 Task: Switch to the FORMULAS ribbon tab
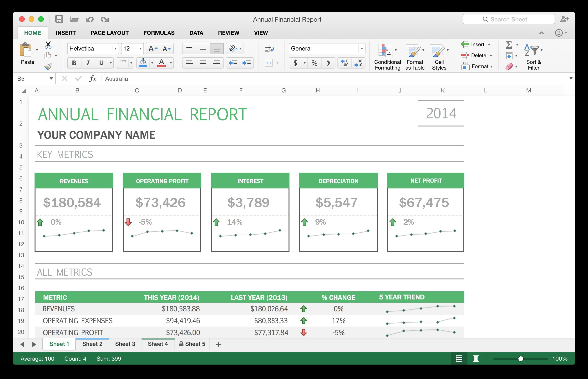point(159,32)
